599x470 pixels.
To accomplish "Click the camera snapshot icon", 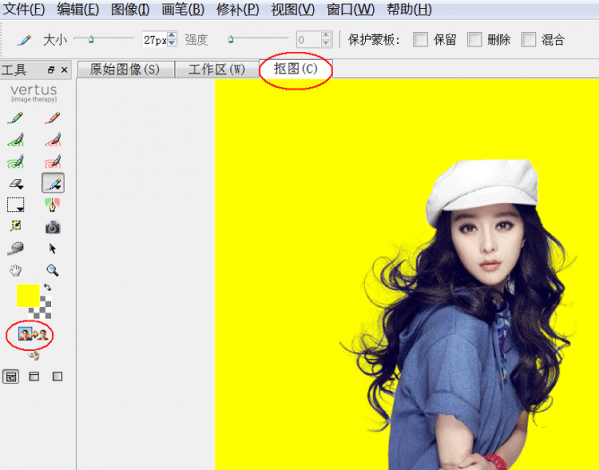I will (x=53, y=227).
